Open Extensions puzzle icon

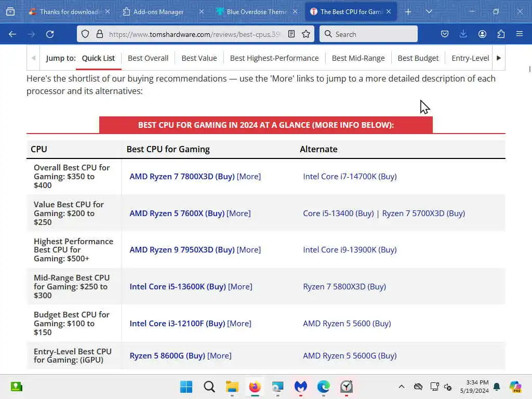coord(501,34)
